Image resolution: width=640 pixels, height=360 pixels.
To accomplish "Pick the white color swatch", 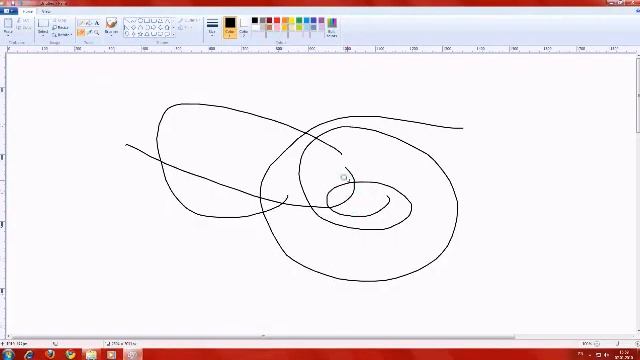I will [255, 27].
